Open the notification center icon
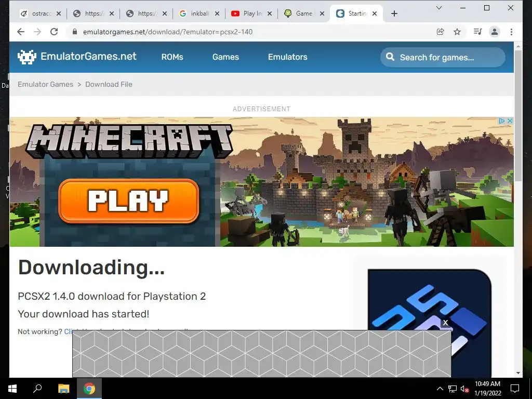The width and height of the screenshot is (532, 399). [515, 389]
